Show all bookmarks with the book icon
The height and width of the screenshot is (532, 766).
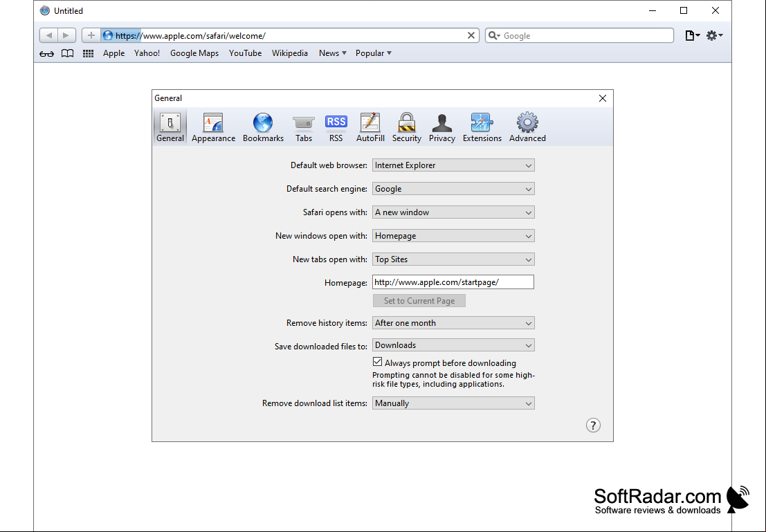pos(67,53)
